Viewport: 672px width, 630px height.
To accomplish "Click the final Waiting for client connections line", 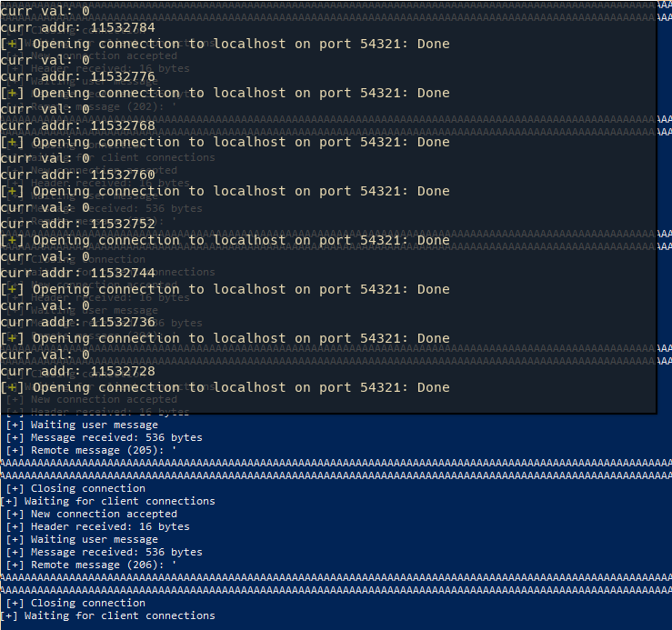I will click(107, 615).
